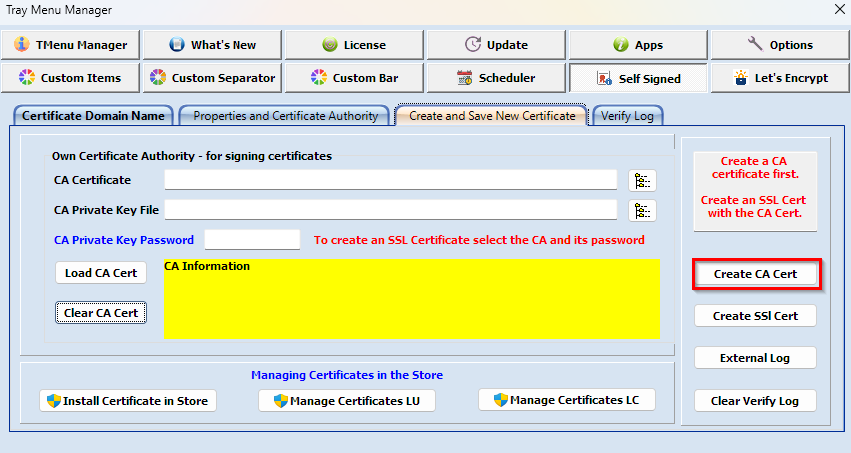Focus the CA Private Key File field
The height and width of the screenshot is (453, 851).
[391, 209]
